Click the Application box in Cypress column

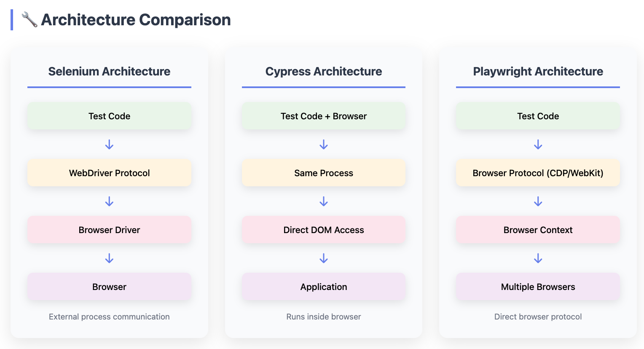pos(324,287)
